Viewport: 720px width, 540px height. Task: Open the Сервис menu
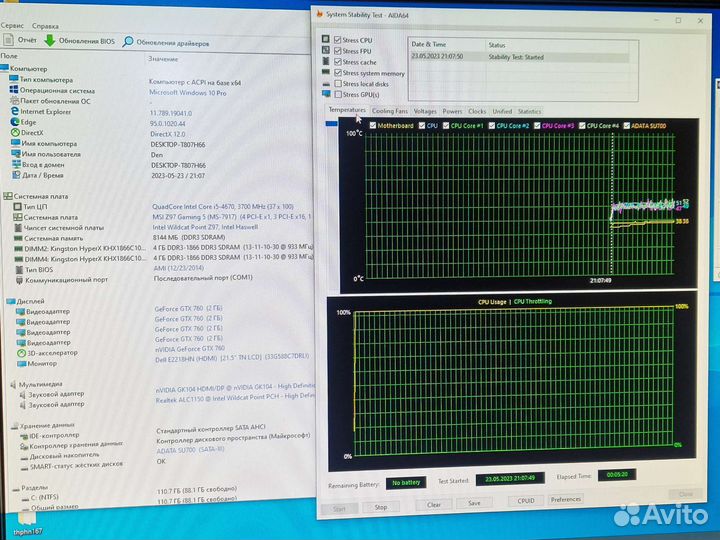pos(12,25)
